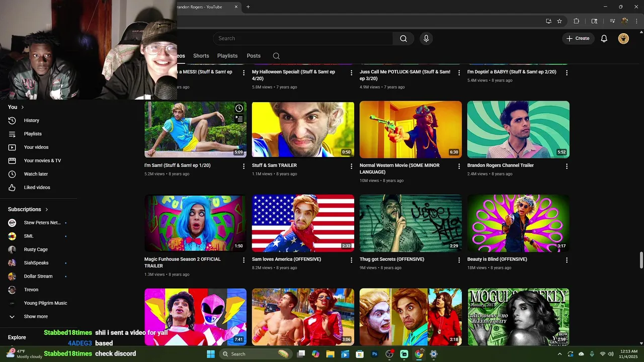
Task: Open options for I'm Doptin' a BABY
Action: (x=567, y=73)
